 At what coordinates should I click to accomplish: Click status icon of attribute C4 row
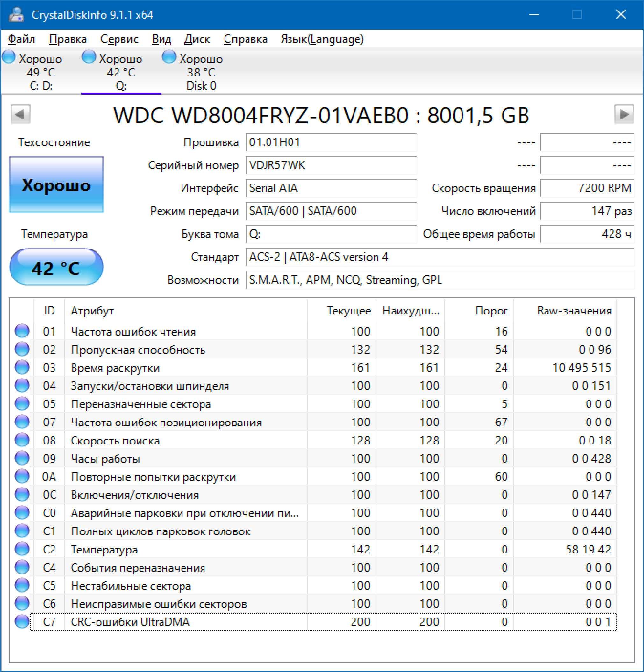coord(22,567)
